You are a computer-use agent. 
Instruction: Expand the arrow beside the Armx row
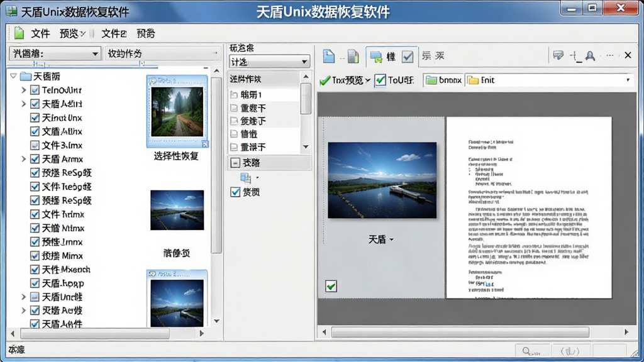pos(23,159)
